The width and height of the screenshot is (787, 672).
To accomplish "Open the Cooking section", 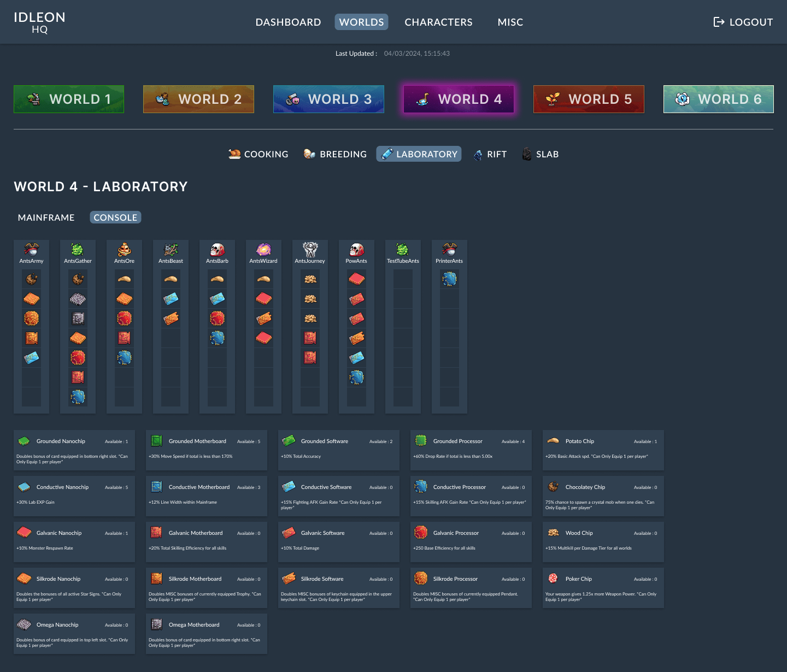I will (259, 154).
